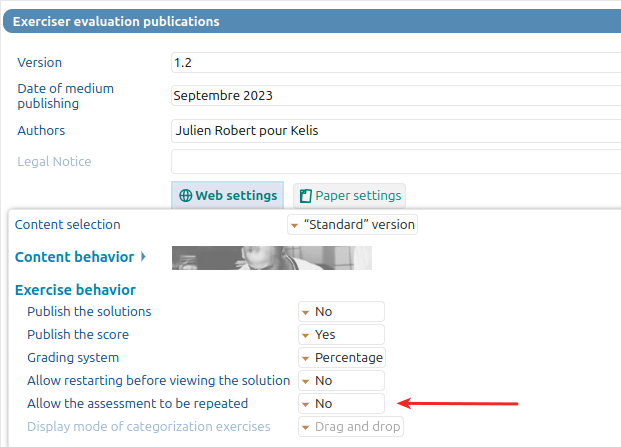Open the Allow the assessment to be repeated dropdown
This screenshot has width=621, height=447.
click(341, 403)
